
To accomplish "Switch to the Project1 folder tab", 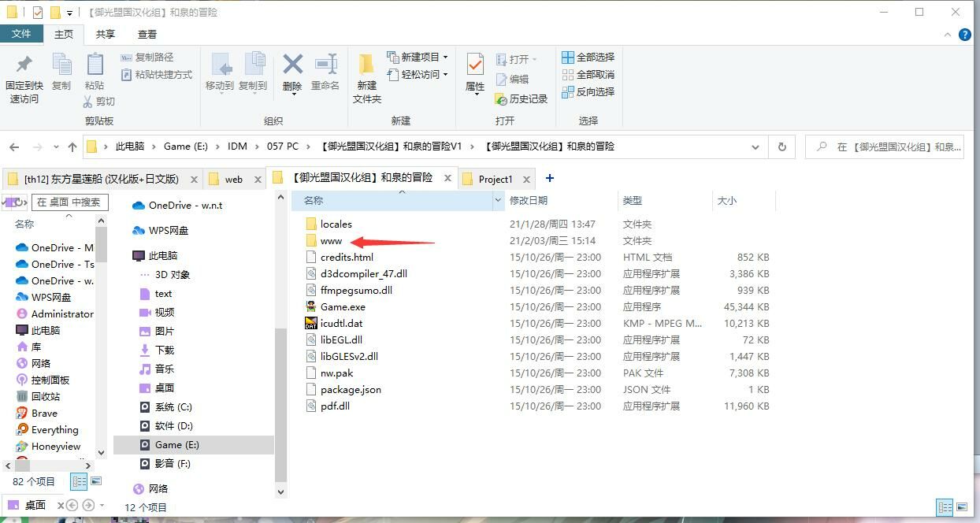I will tap(495, 179).
